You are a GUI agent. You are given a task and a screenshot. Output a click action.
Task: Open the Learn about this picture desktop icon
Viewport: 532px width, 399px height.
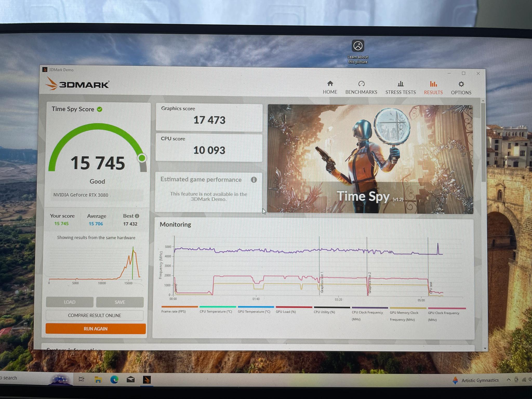[x=358, y=52]
